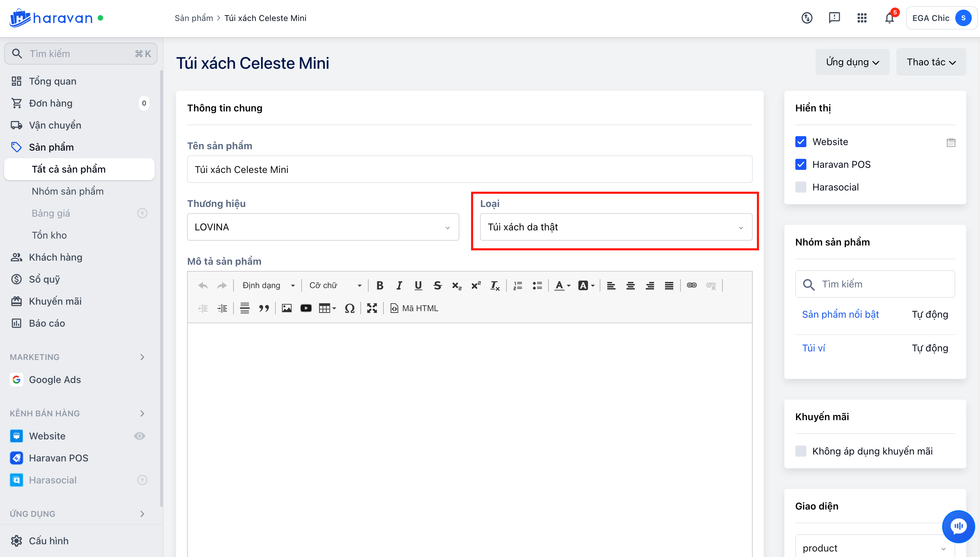Click the strikethrough formatting icon
980x557 pixels.
point(438,285)
